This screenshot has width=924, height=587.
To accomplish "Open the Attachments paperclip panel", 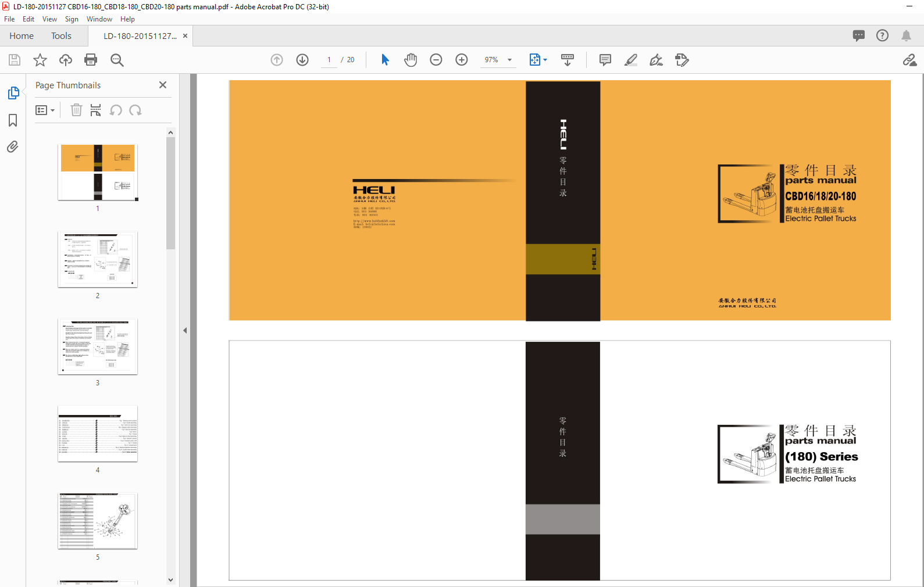I will 13,146.
